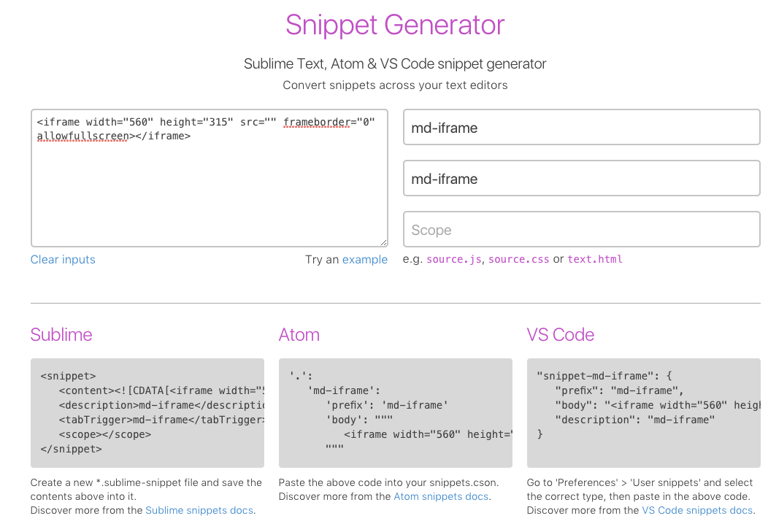Screen dimensions: 768x532
Task: Focus the second md-iframe text field
Action: click(x=581, y=179)
